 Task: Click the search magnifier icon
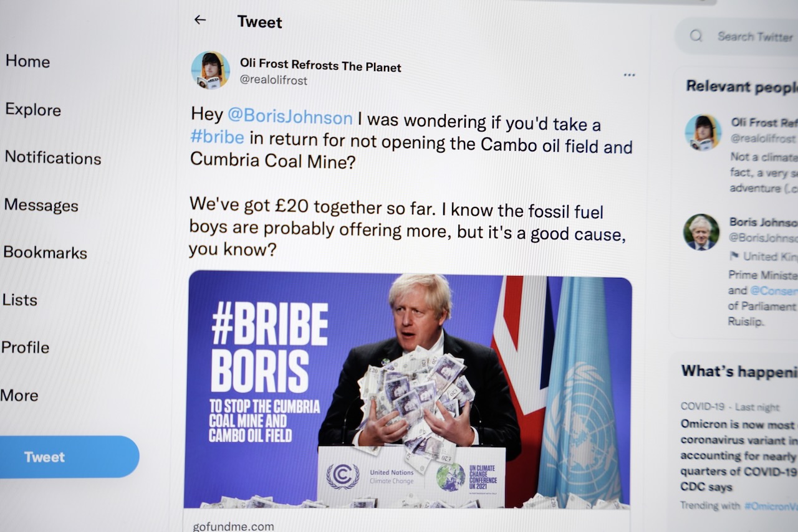pyautogui.click(x=696, y=36)
